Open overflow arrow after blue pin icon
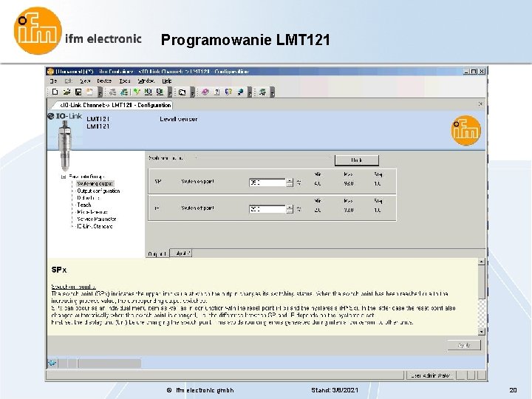This screenshot has width=532, height=399. point(250,92)
